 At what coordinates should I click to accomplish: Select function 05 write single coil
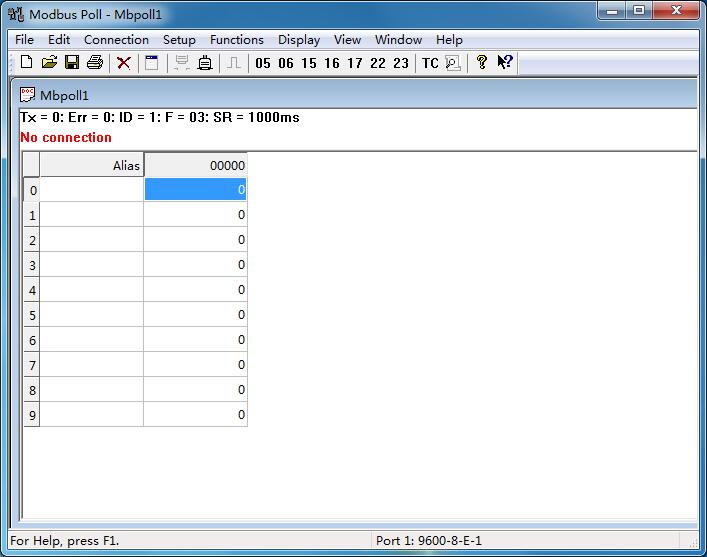[263, 63]
